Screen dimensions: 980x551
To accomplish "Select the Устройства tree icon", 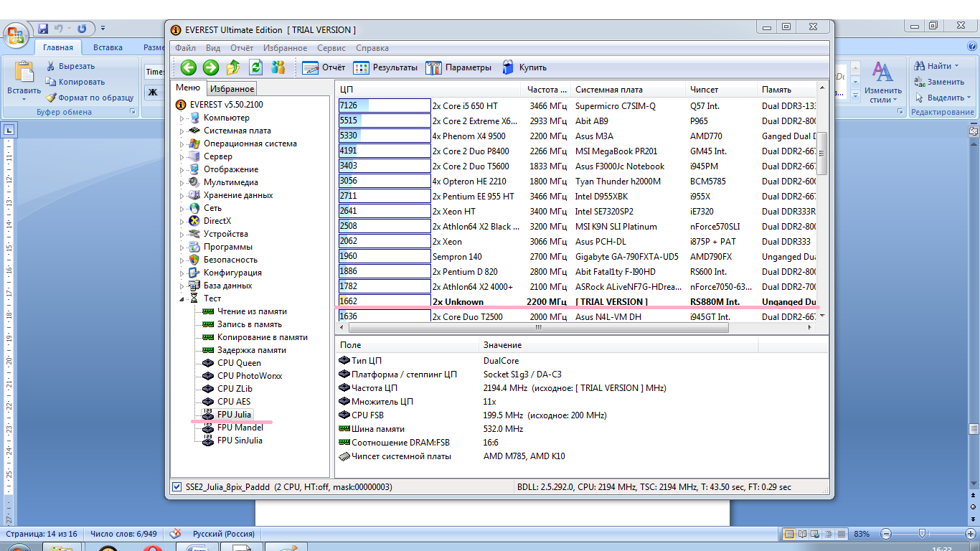I will click(x=194, y=234).
